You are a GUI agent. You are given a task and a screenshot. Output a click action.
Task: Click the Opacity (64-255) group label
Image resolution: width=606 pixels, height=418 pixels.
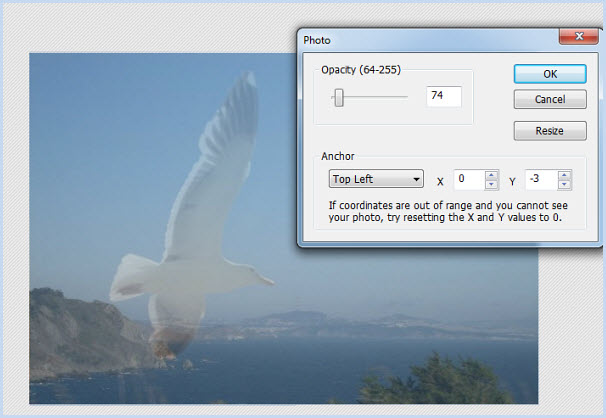(359, 69)
